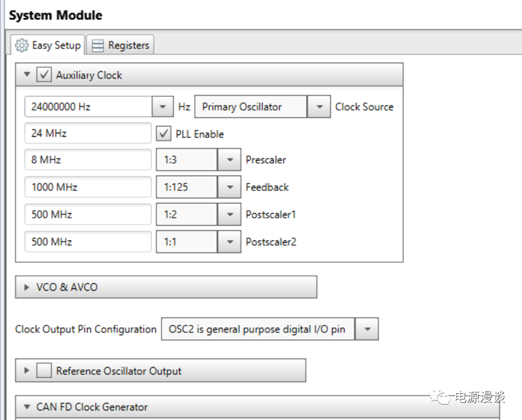Open the Clock Source dropdown

[x=319, y=107]
